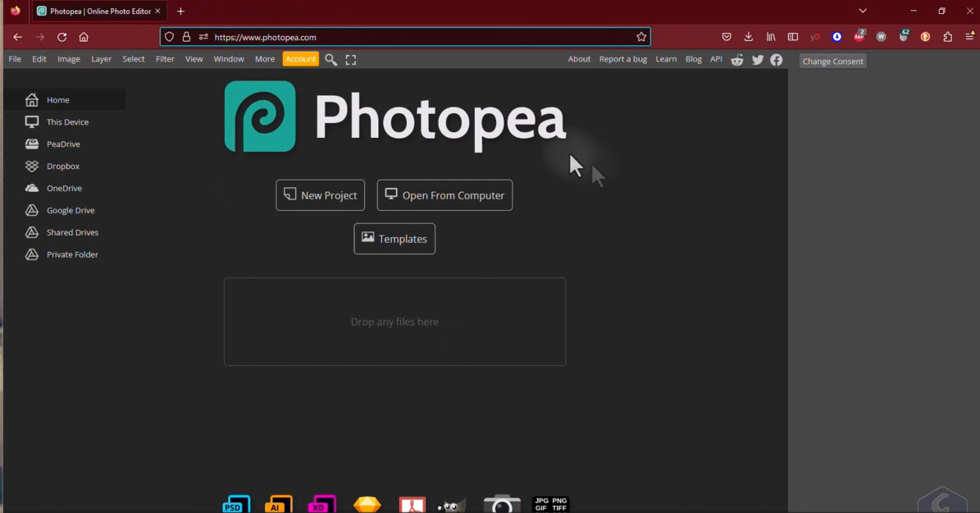This screenshot has width=980, height=513.
Task: Visit Photopea's Facebook page
Action: coord(776,59)
